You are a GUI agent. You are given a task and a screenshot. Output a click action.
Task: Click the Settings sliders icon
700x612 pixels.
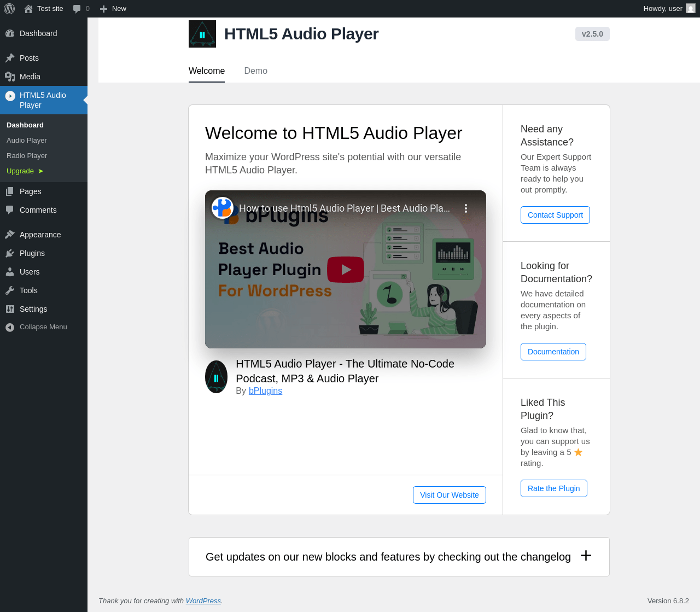(10, 309)
